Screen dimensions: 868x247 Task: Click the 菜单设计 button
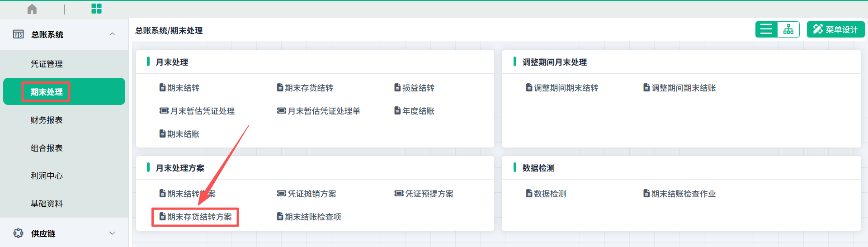[835, 29]
